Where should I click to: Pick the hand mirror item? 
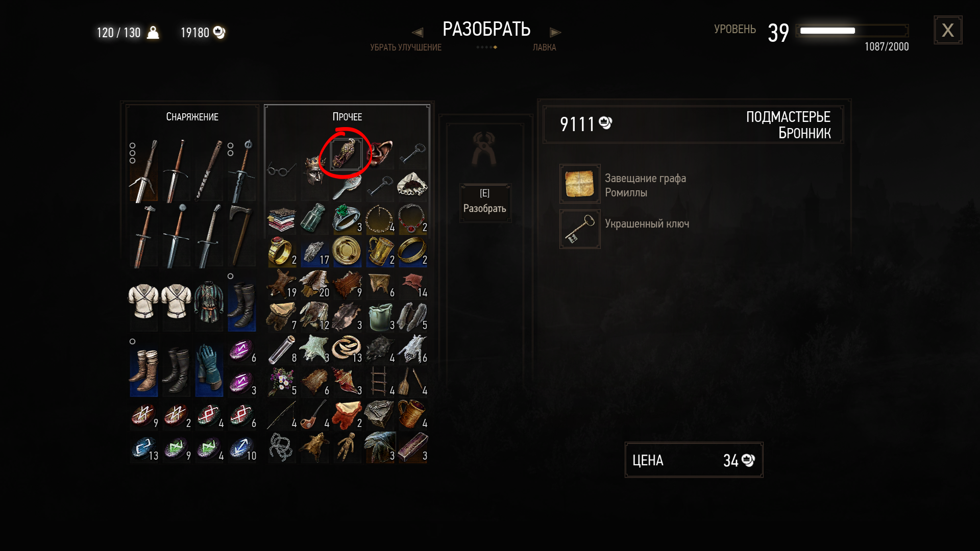347,187
